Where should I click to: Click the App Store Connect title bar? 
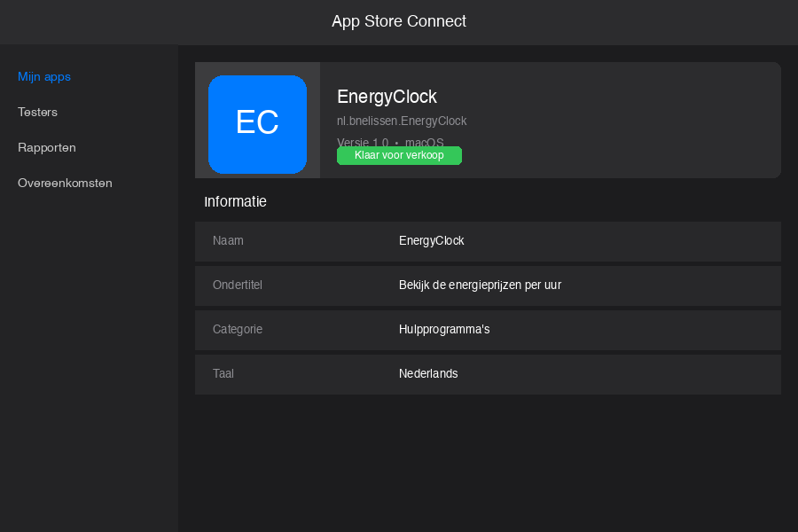tap(399, 21)
